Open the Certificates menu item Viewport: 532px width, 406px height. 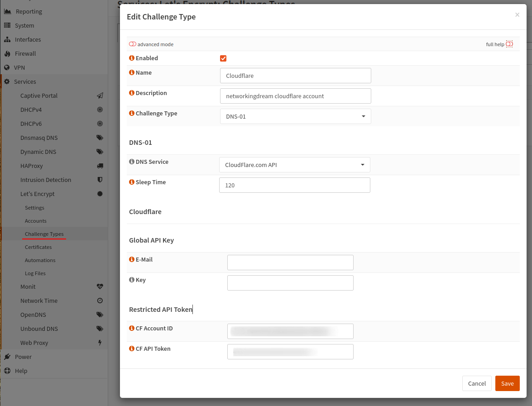[38, 247]
